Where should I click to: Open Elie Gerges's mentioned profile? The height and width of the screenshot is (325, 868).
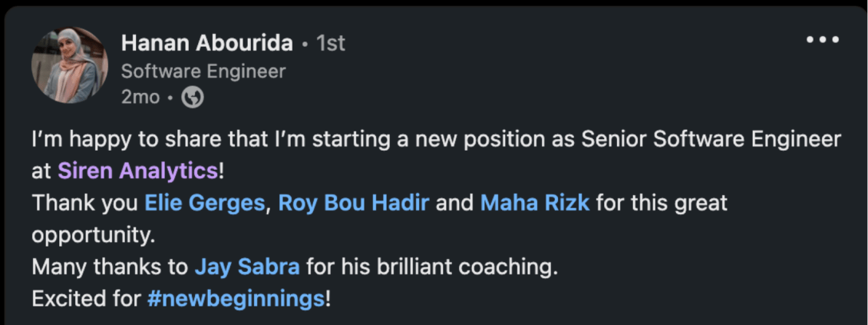point(205,204)
